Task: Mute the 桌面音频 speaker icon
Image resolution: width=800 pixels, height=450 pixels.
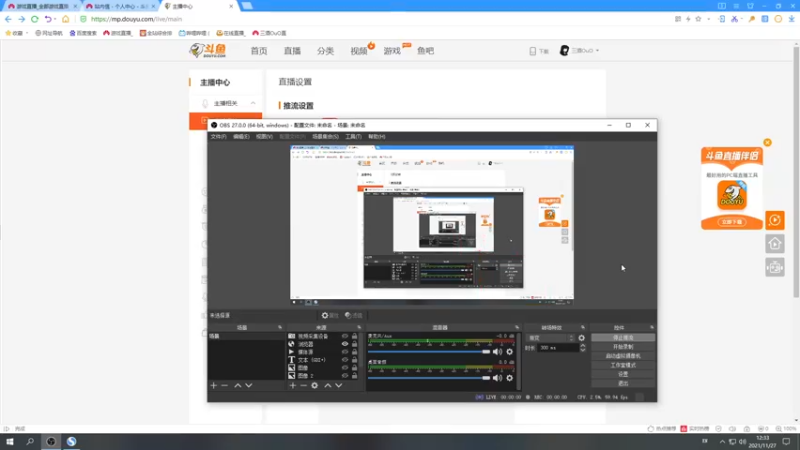Action: 497,378
